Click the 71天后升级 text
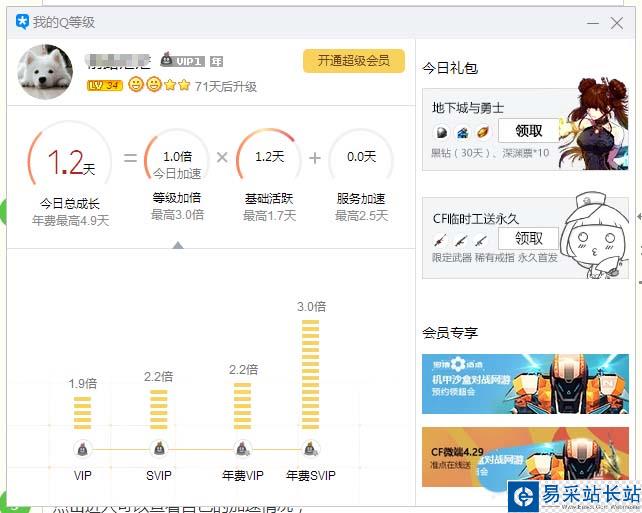Viewport: 642px width, 513px height. (226, 86)
